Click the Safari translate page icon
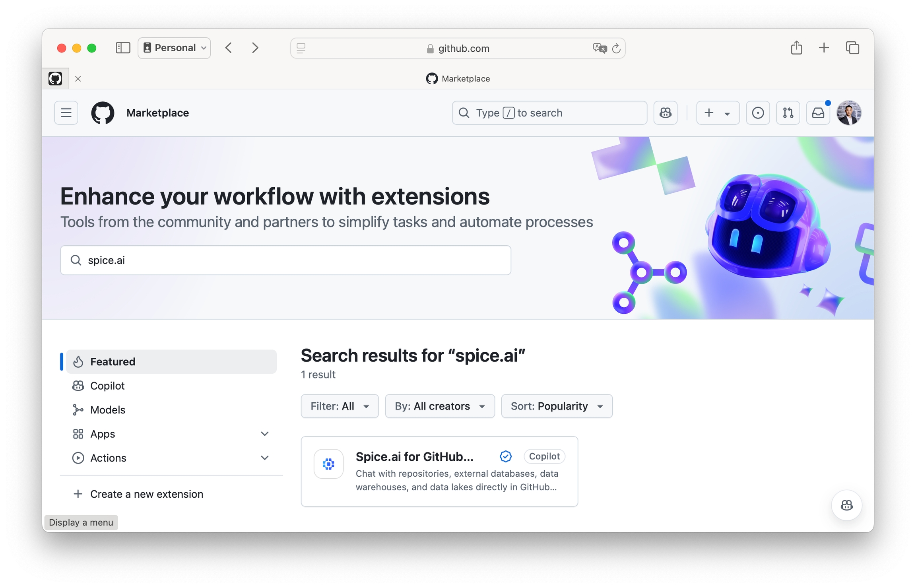Viewport: 916px width, 588px height. (x=599, y=48)
